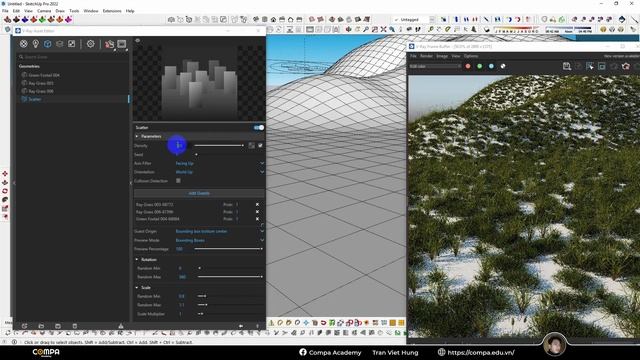Click the first history icon in VFB toolbar
Viewport: 640px width, 360px height.
(x=567, y=66)
